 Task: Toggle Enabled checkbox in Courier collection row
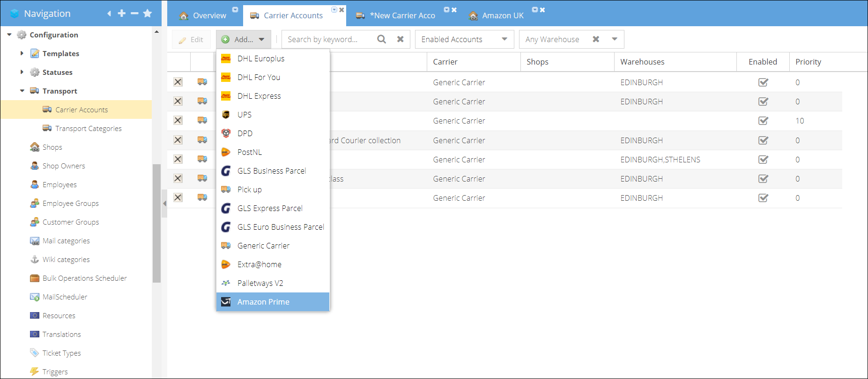click(763, 140)
